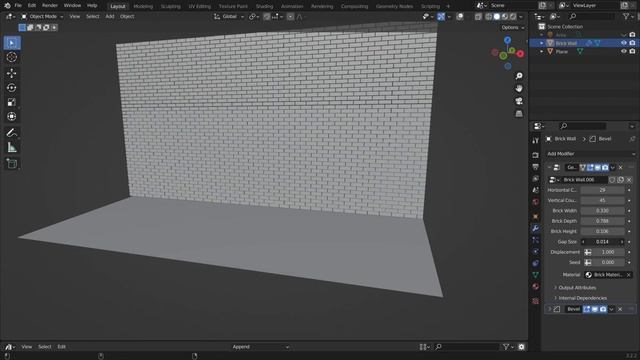Open the File menu
This screenshot has width=640, height=360.
click(18, 6)
